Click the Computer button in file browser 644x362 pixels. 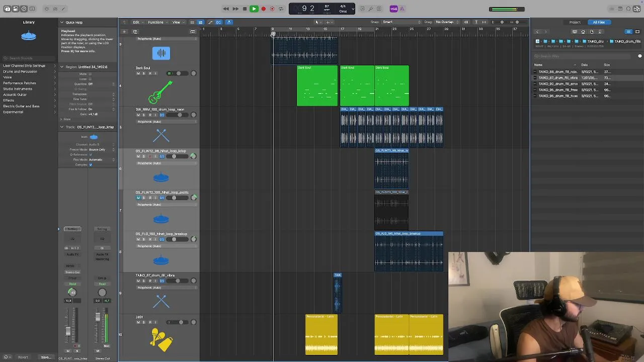[575, 32]
